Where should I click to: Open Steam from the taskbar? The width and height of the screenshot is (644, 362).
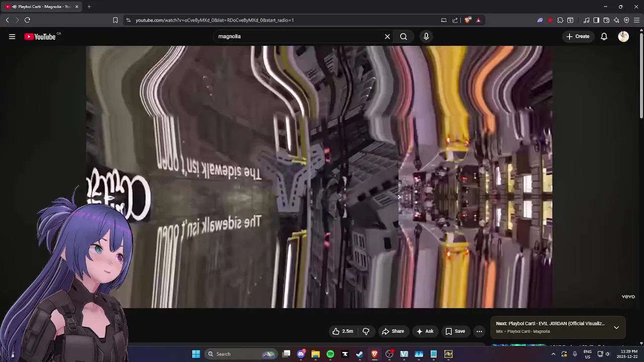360,354
